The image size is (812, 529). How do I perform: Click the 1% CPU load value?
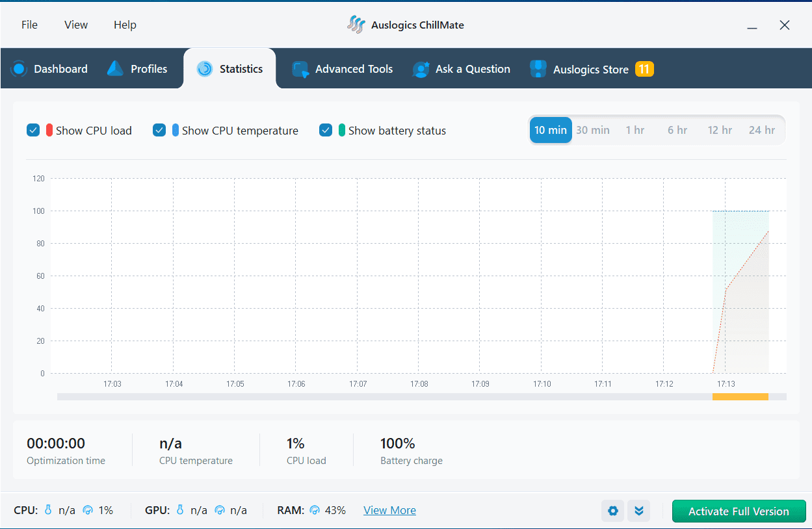pyautogui.click(x=296, y=443)
